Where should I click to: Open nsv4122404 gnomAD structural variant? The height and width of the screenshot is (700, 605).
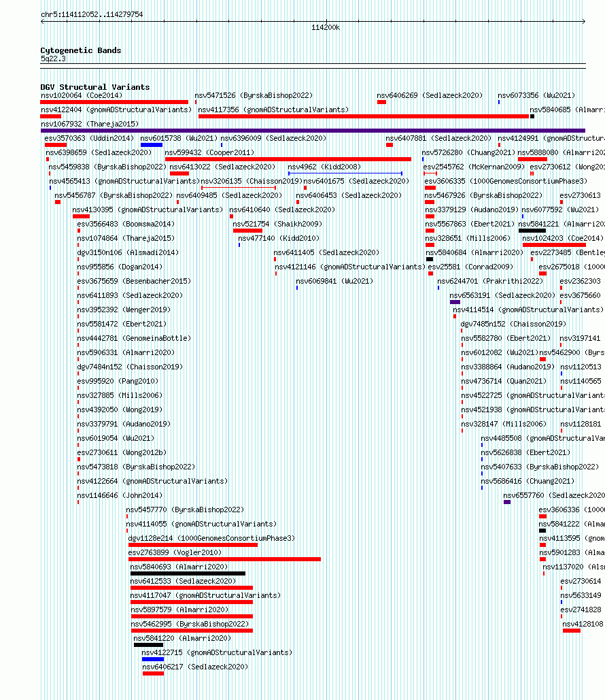point(116,110)
